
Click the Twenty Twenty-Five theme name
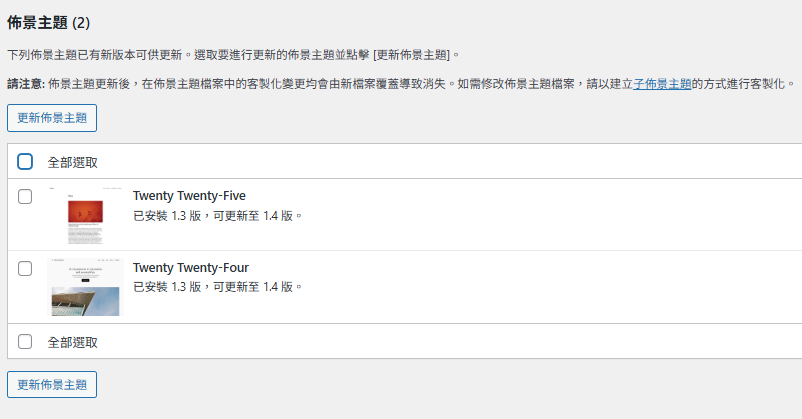point(189,196)
